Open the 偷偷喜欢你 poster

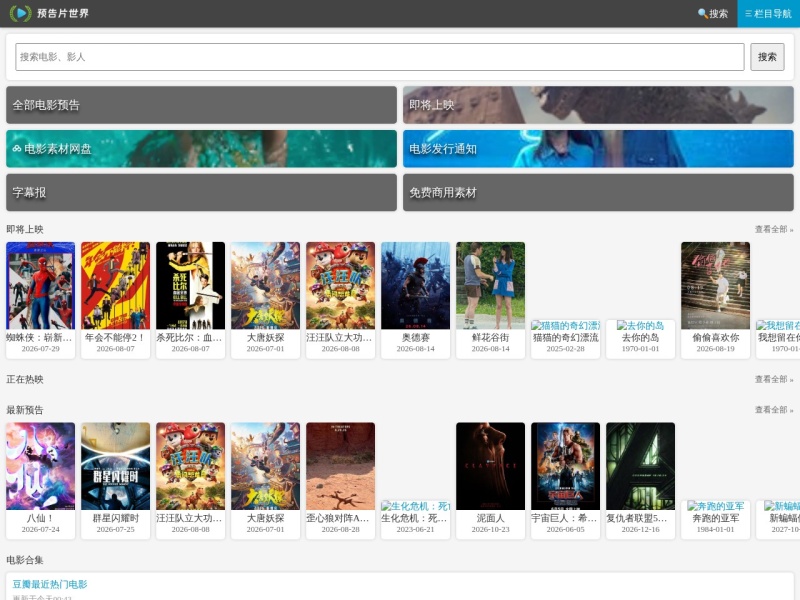(x=715, y=285)
